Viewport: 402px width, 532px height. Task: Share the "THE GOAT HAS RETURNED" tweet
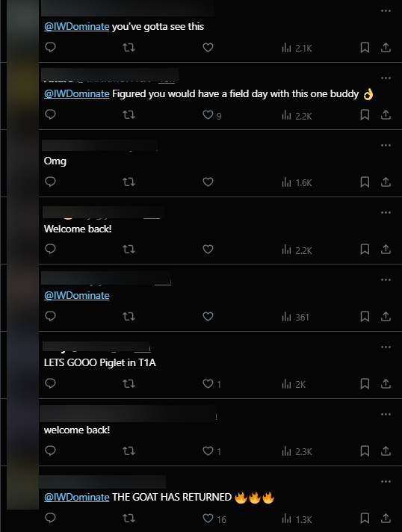[x=386, y=518]
